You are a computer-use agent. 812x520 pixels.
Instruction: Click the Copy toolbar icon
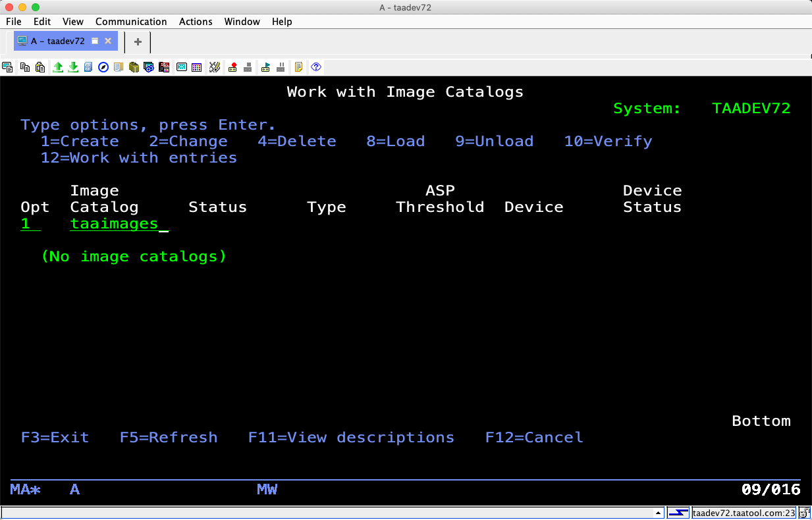pos(25,67)
